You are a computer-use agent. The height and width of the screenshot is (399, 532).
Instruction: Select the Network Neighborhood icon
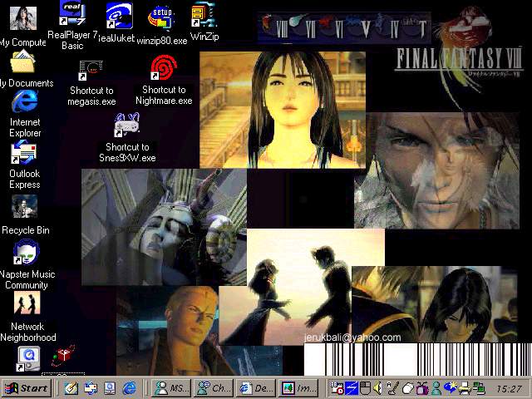27,303
